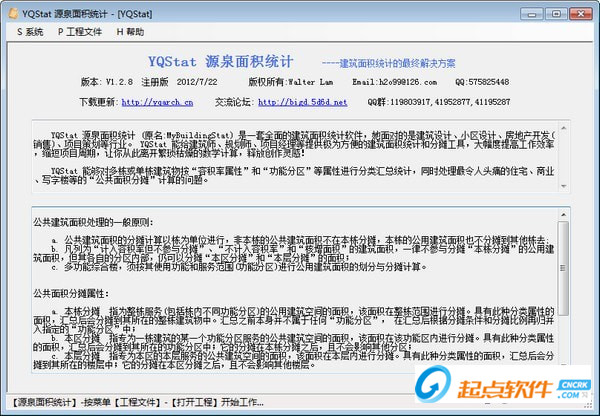Image resolution: width=600 pixels, height=416 pixels.
Task: Click down arrow of intro text scrollbar
Action: tap(563, 186)
